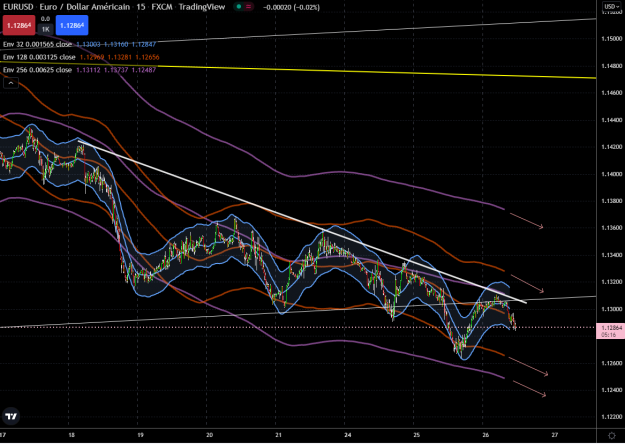Image resolution: width=625 pixels, height=444 pixels.
Task: Collapse the indicator legend with the chevron
Action: pyautogui.click(x=11, y=83)
